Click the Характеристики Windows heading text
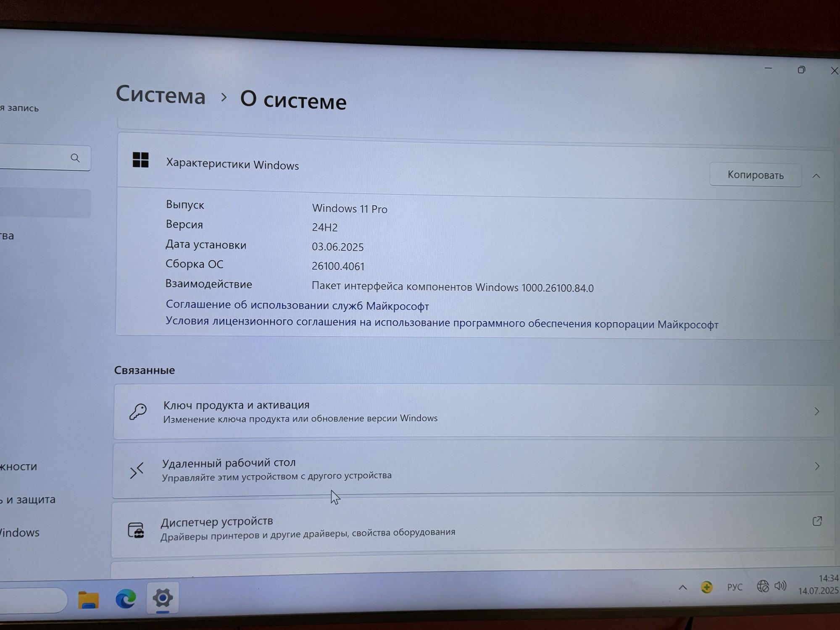 click(x=232, y=164)
